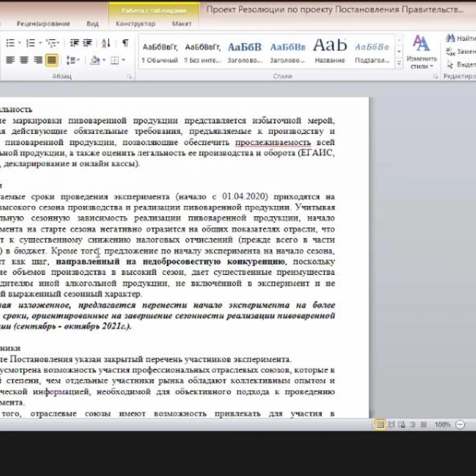Image resolution: width=476 pixels, height=476 pixels.
Task: Open the shading color dropdown arrow
Action: pos(104,60)
